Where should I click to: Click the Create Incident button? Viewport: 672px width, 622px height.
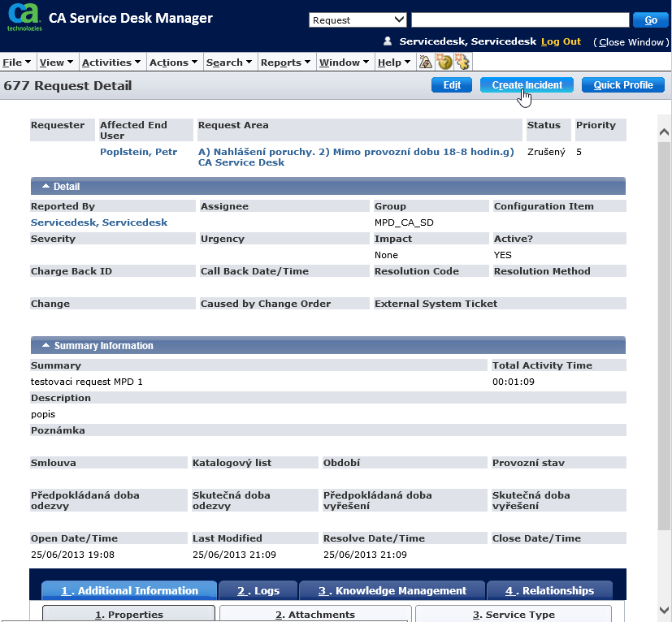(x=527, y=84)
